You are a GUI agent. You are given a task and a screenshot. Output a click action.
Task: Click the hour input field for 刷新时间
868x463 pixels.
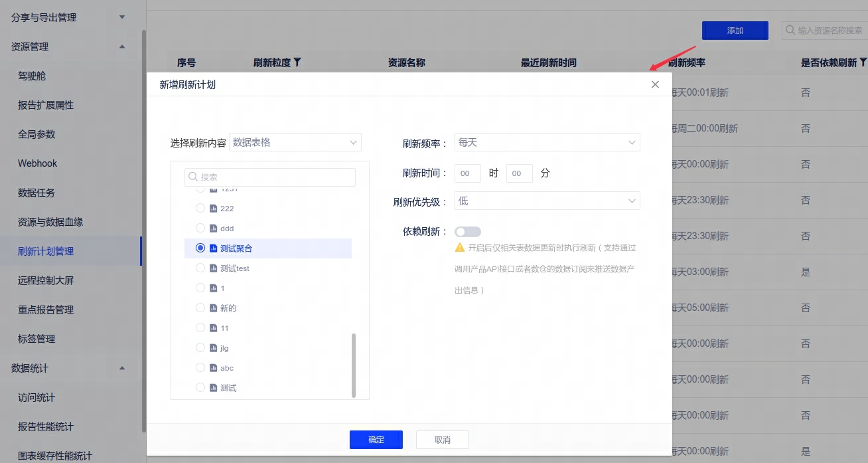pyautogui.click(x=467, y=173)
